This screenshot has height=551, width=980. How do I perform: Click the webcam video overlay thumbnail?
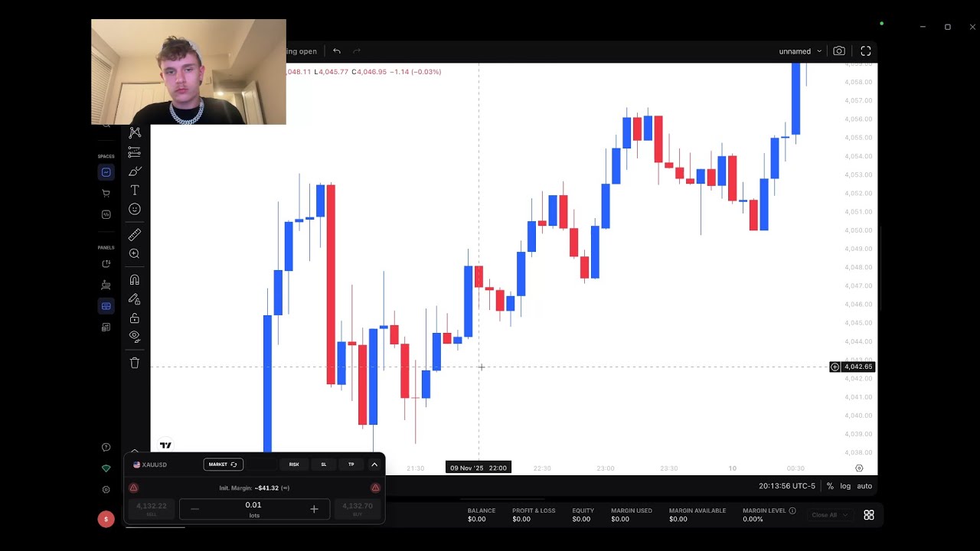tap(188, 72)
